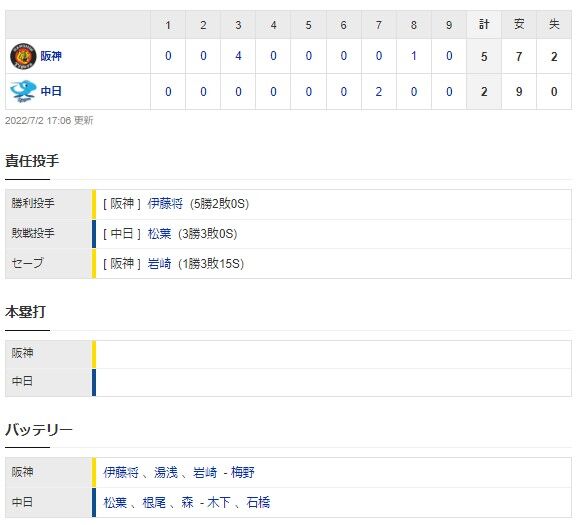Open the 中日 team link in scoreboard
The height and width of the screenshot is (525, 580).
click(51, 91)
